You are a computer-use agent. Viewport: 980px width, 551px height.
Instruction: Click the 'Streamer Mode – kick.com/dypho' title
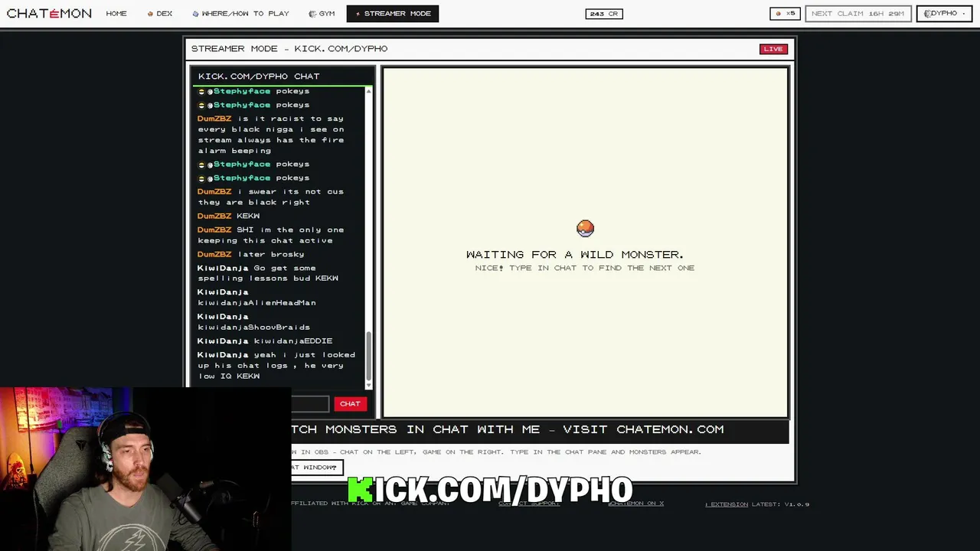point(289,48)
